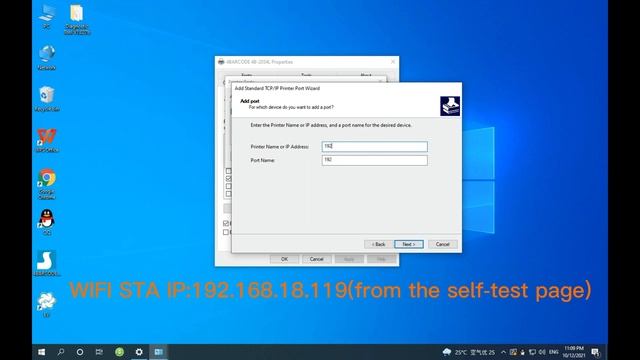Open the green round app on taskbar
The height and width of the screenshot is (360, 640).
(x=119, y=352)
